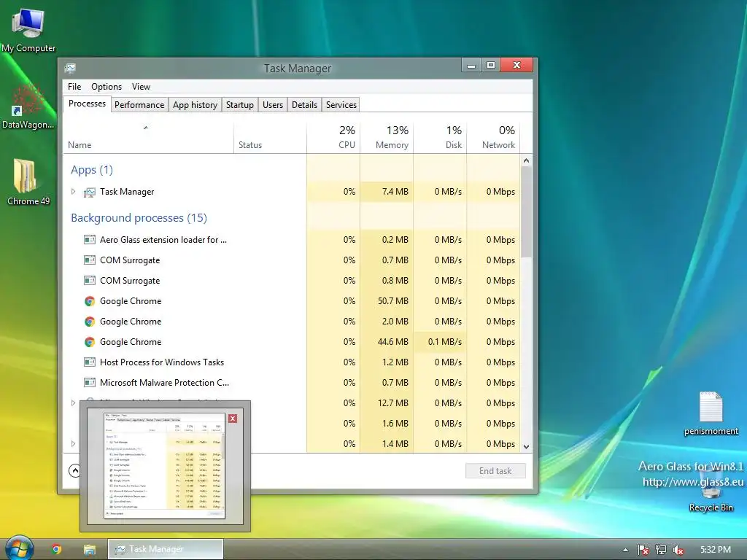Screen dimensions: 747x560
Task: Click the Aero Glass extension loader icon
Action: click(x=90, y=239)
